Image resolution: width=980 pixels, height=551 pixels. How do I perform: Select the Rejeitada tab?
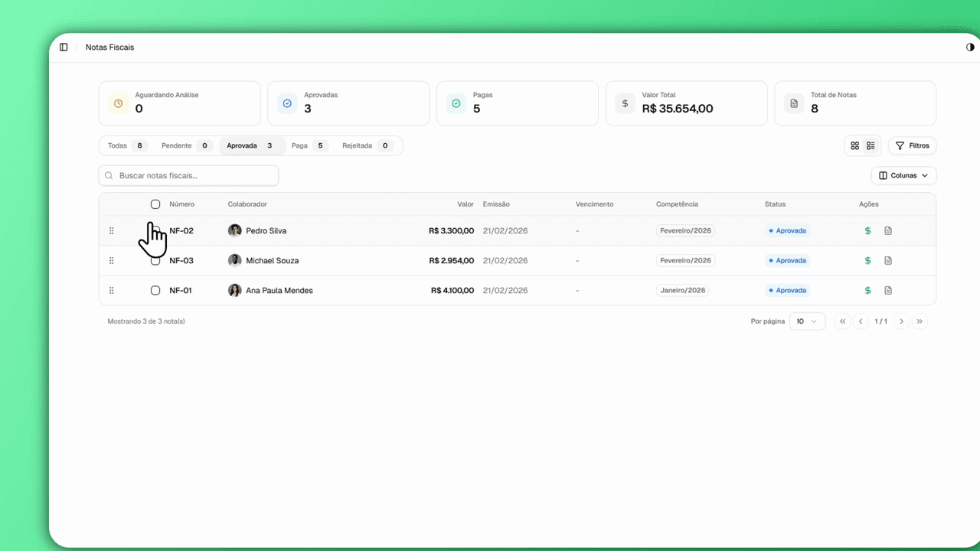point(367,145)
